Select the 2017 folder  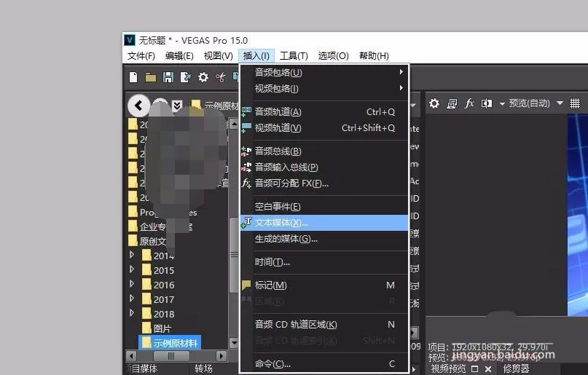[x=158, y=299]
